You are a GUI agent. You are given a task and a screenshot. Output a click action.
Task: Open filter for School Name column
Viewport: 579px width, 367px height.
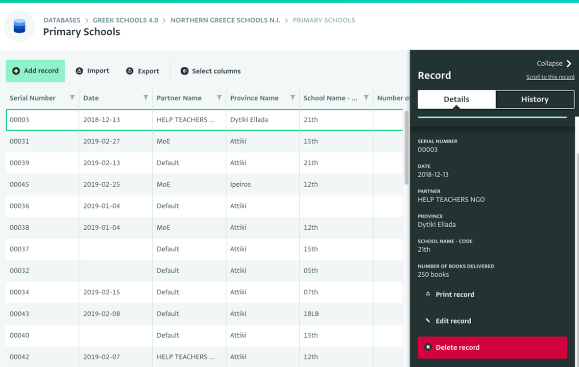pyautogui.click(x=366, y=97)
